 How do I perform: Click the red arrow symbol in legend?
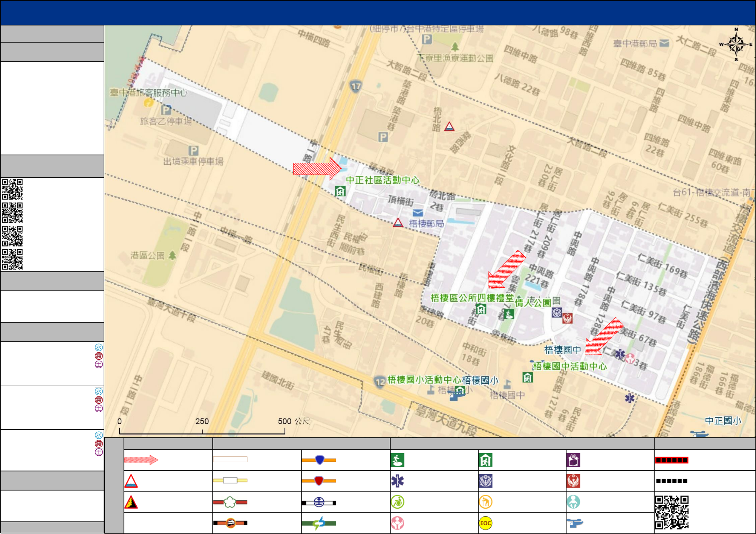pyautogui.click(x=141, y=460)
